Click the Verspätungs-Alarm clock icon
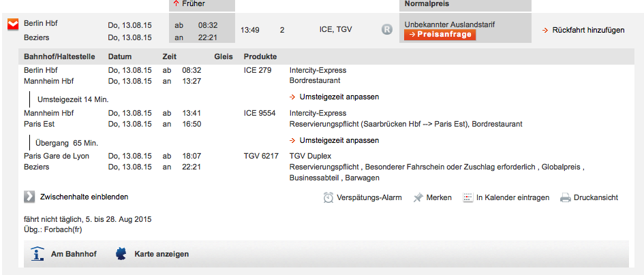The height and width of the screenshot is (275, 644). pyautogui.click(x=328, y=197)
